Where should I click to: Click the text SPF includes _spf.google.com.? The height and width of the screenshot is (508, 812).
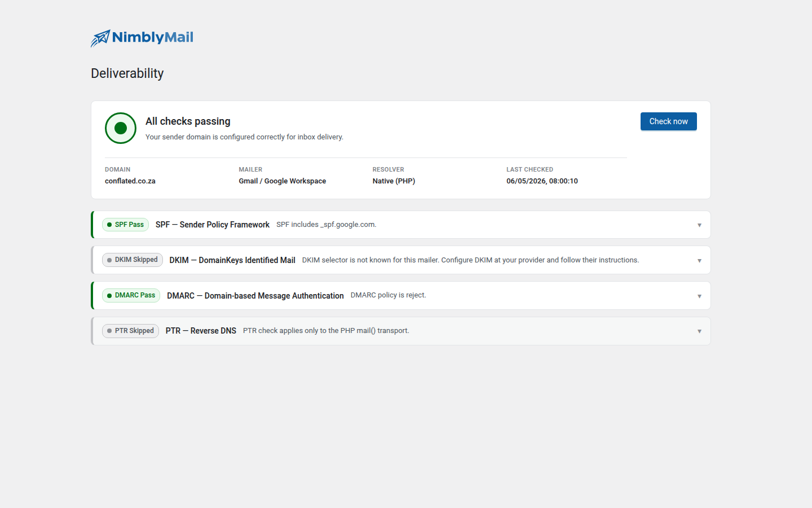pos(326,225)
